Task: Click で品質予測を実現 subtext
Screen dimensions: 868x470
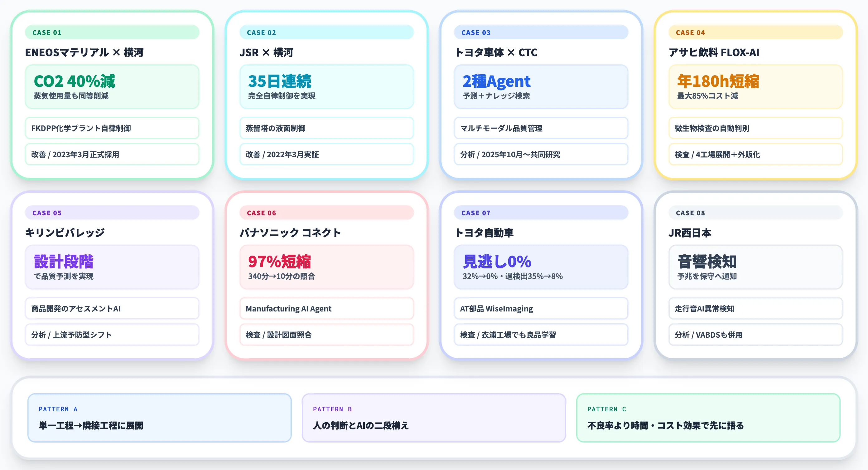Action: (x=63, y=276)
